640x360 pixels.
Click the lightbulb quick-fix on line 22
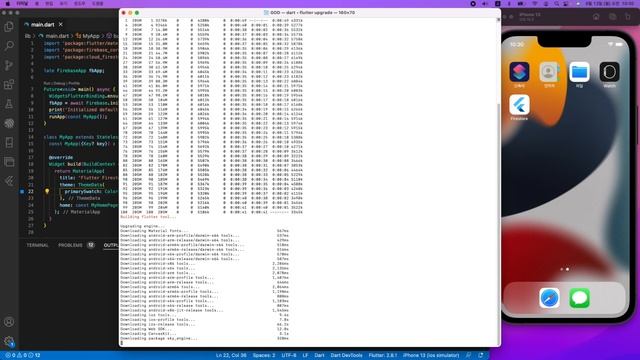click(47, 191)
